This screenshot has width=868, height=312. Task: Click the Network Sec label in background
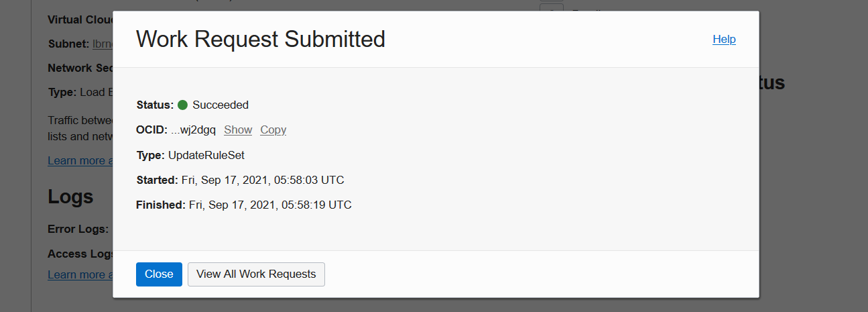tap(80, 68)
